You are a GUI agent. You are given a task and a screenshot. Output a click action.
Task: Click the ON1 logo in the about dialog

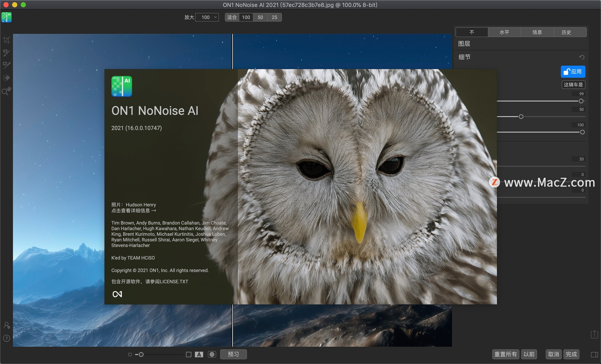117,294
